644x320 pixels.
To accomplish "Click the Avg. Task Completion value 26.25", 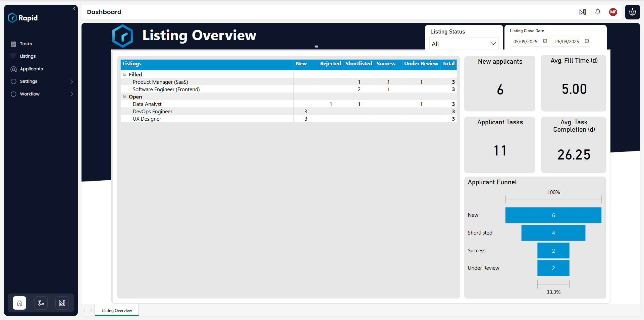I will [x=574, y=155].
